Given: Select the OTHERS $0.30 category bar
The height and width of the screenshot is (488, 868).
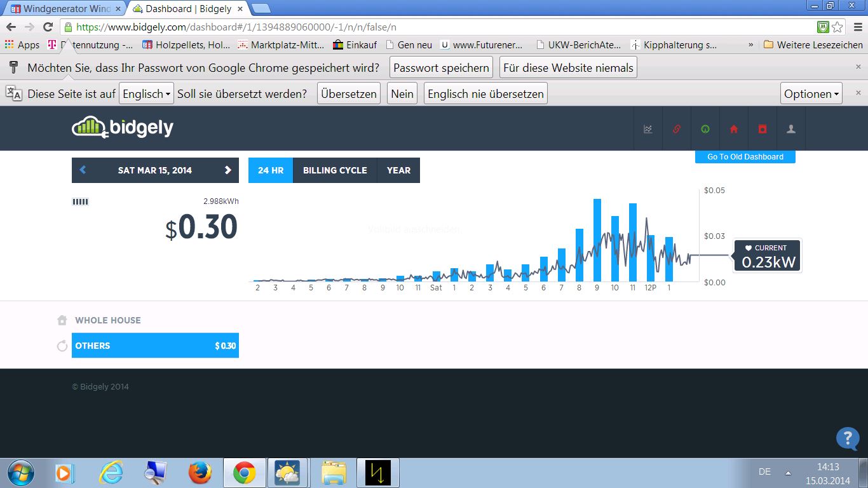Looking at the screenshot, I should click(155, 346).
